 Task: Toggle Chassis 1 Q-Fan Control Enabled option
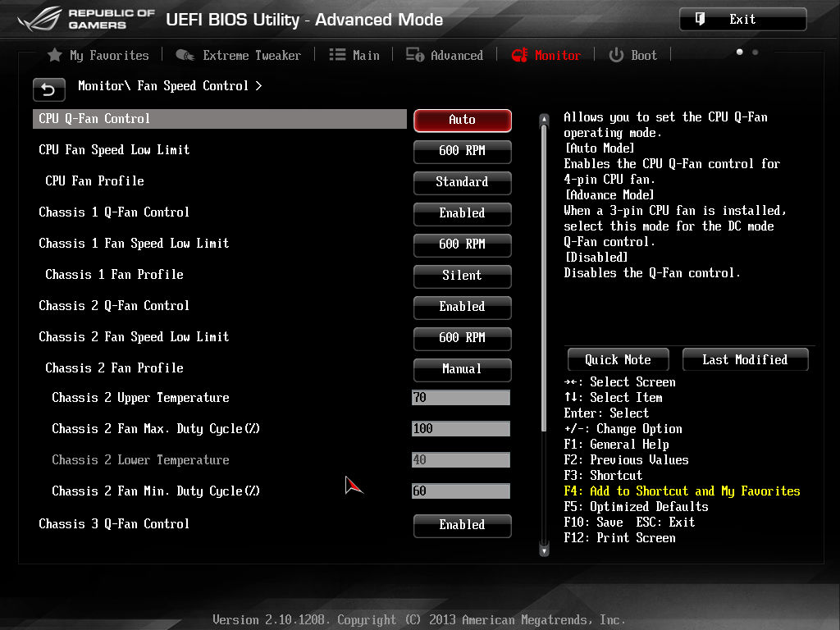463,213
